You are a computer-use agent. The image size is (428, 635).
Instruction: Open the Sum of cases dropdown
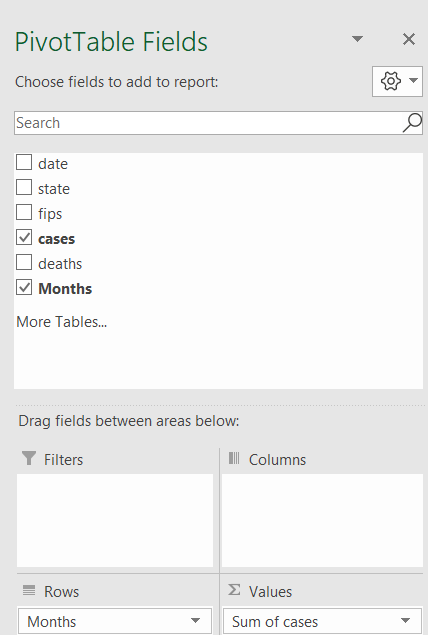click(405, 621)
